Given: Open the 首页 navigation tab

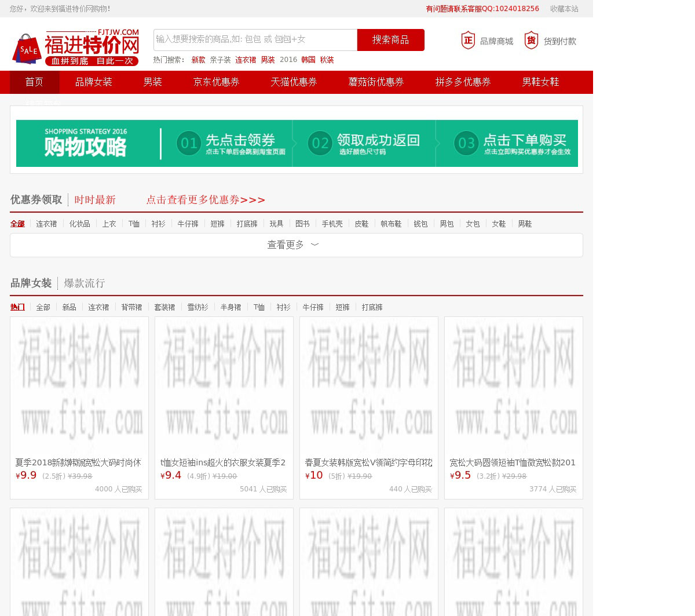Looking at the screenshot, I should pos(34,82).
